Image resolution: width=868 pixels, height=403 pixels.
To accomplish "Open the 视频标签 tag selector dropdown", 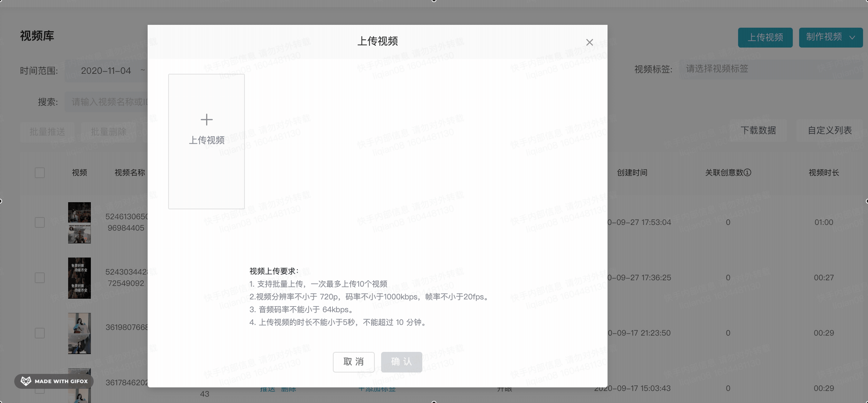I will click(770, 69).
